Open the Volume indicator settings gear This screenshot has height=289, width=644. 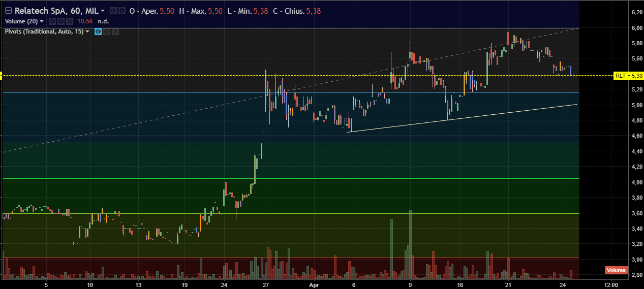click(60, 21)
